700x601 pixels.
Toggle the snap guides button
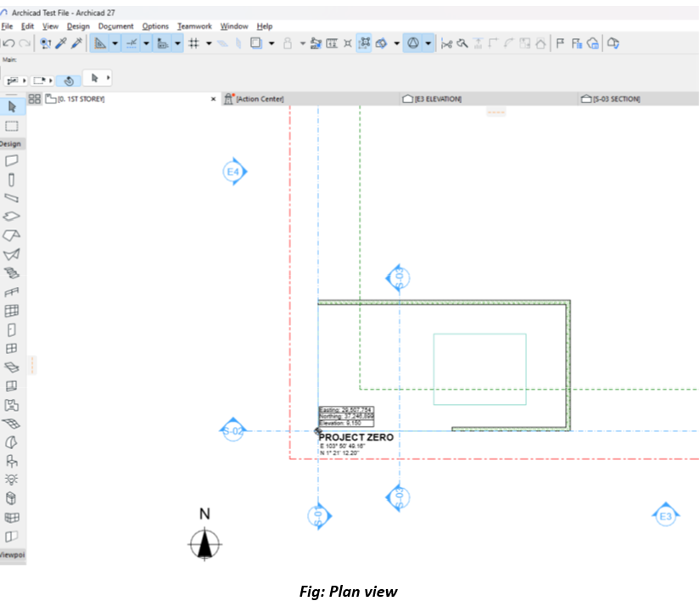(132, 43)
